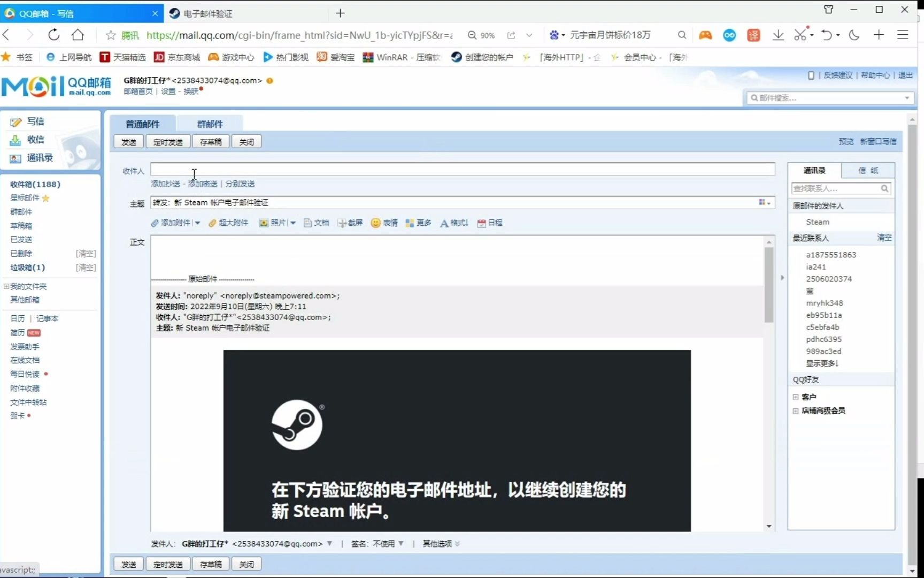Screen dimensions: 924x578
Task: Click into the 收件人 recipient field
Action: click(x=463, y=169)
